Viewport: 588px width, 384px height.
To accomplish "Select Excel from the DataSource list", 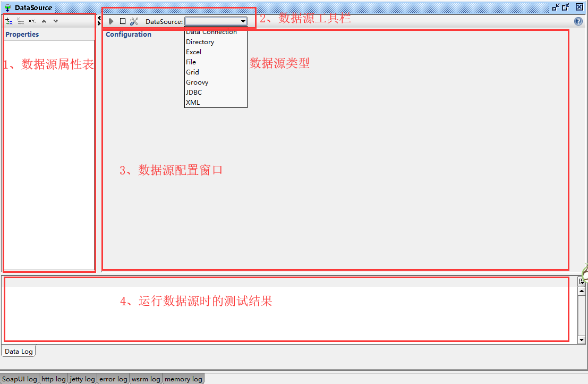I will 193,52.
